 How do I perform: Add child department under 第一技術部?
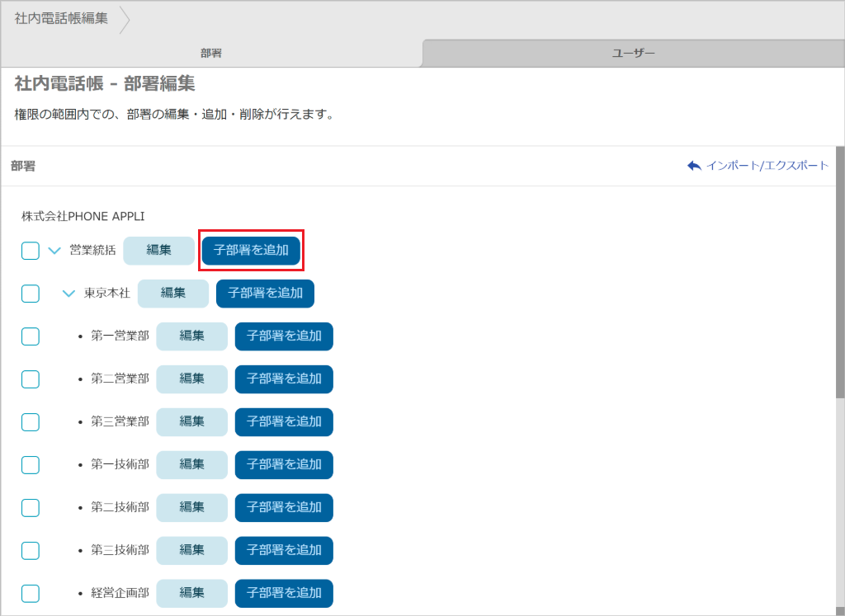(x=284, y=465)
